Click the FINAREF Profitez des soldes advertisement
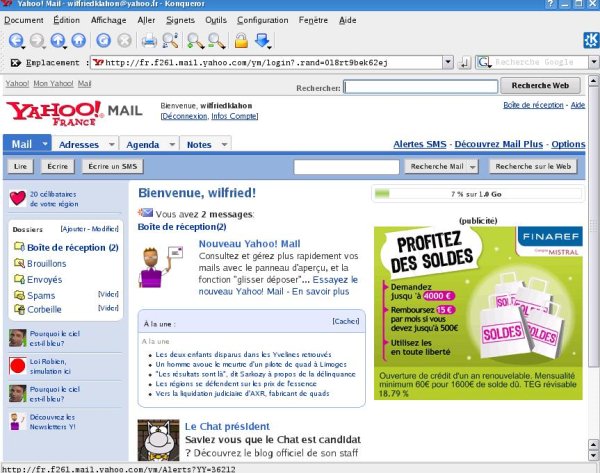 click(x=478, y=313)
